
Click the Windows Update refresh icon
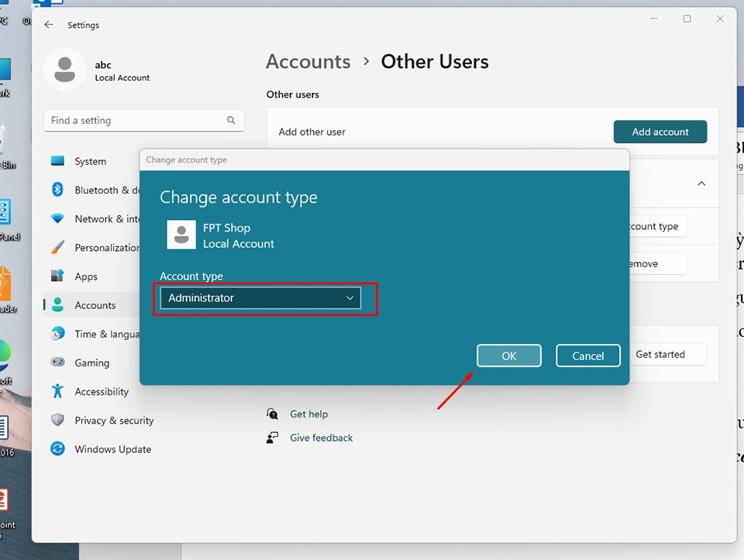[x=57, y=448]
